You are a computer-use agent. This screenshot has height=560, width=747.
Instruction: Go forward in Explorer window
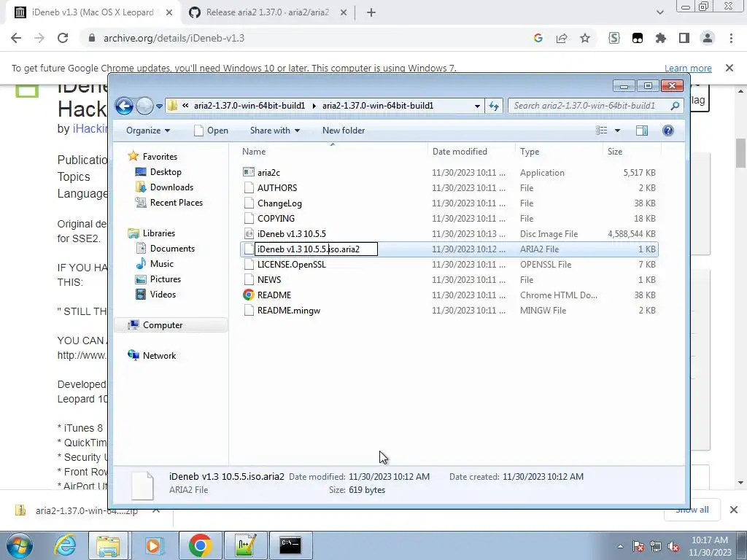145,106
